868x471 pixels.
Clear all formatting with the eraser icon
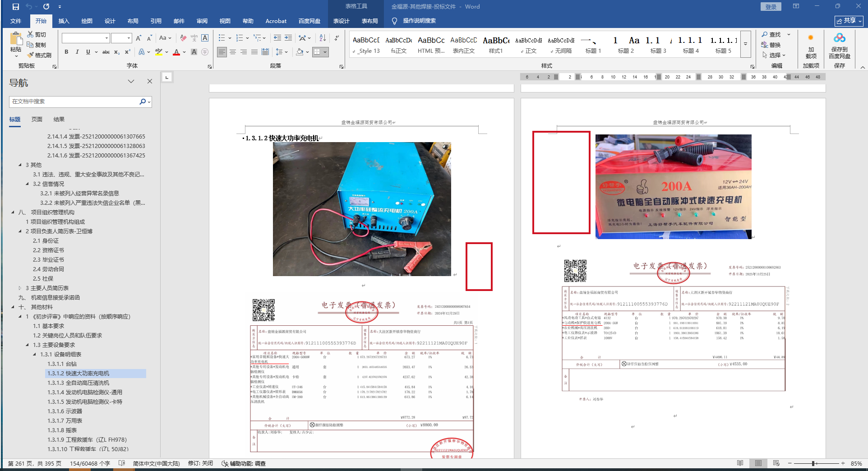click(x=183, y=38)
